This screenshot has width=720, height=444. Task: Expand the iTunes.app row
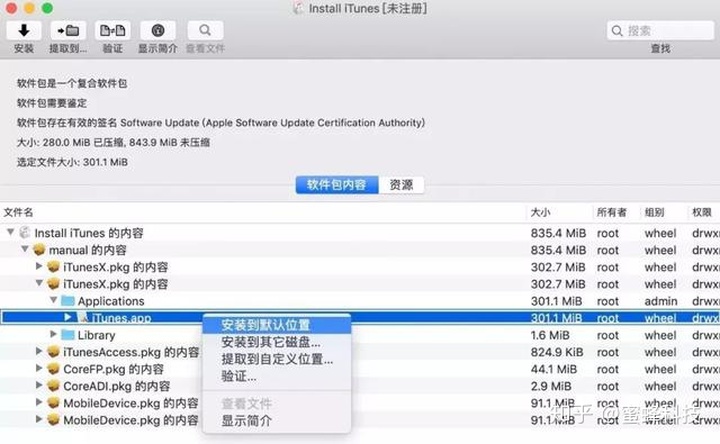click(x=68, y=317)
